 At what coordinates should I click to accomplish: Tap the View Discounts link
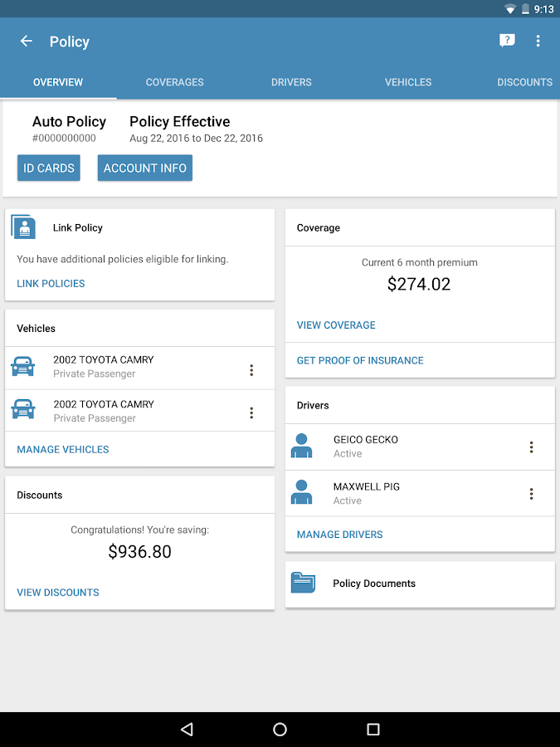click(58, 593)
